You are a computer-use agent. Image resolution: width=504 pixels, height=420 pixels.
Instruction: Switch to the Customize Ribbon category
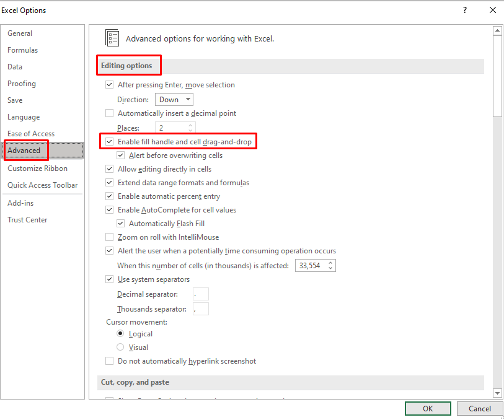tap(37, 168)
